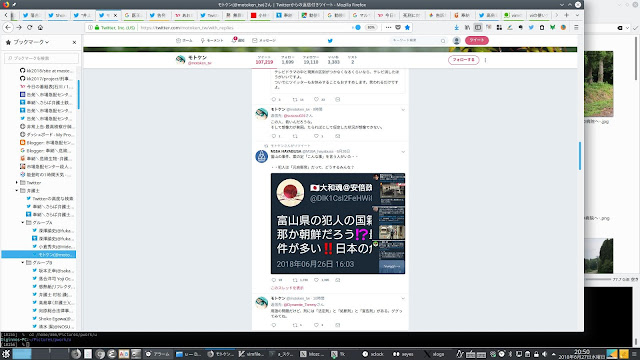Collapse the 弁護士 bookmark folder
This screenshot has width=640, height=360.
point(17,191)
